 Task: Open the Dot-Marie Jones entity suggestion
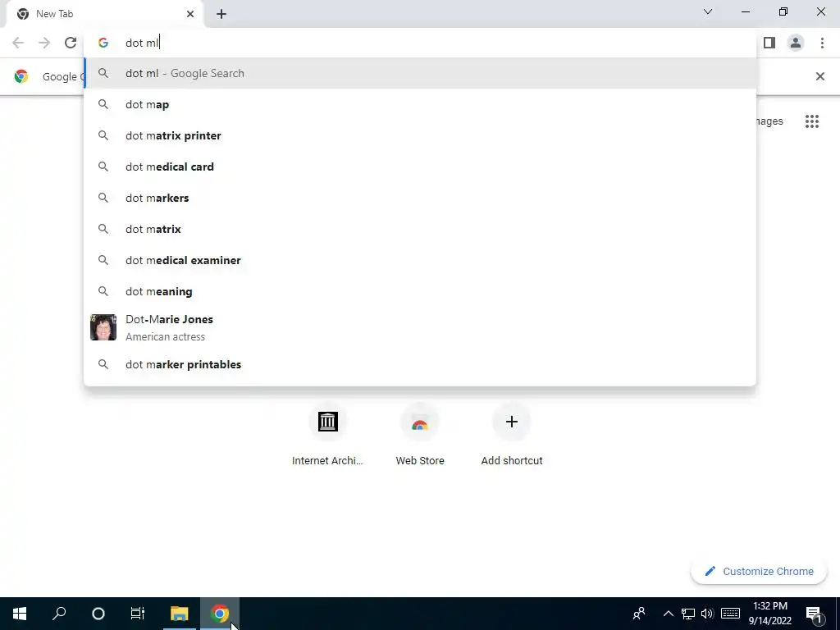point(421,327)
